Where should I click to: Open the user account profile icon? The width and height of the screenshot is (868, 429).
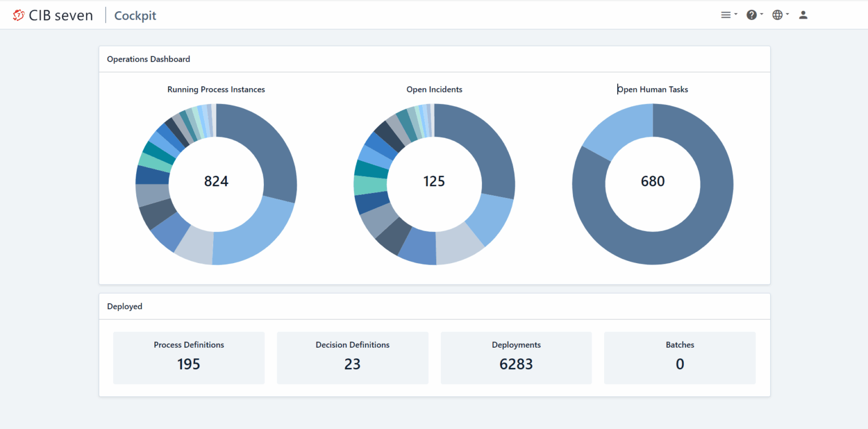[803, 15]
